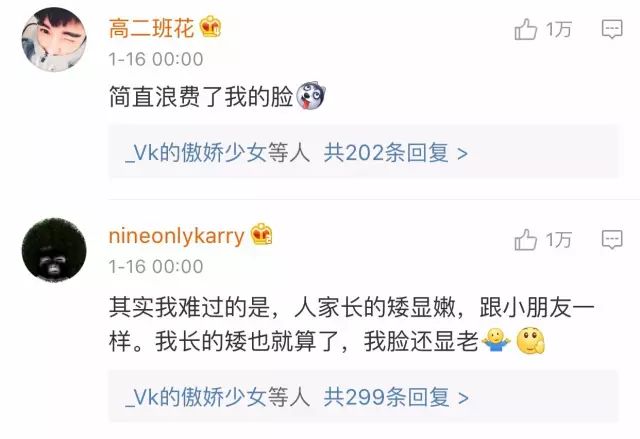This screenshot has width=640, height=439.
Task: Select comment text 简直浪费了我的脸
Action: (x=201, y=97)
